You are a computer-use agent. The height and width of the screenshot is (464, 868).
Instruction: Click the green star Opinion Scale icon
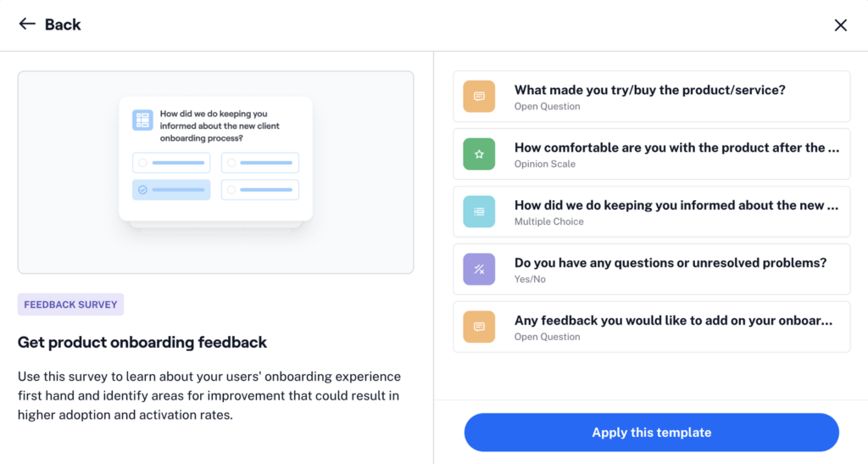click(479, 154)
